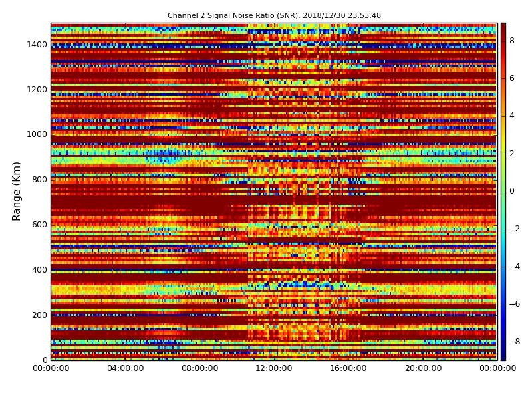The height and width of the screenshot is (399, 532).
Task: Click the x-axis tick label 04:00:00
Action: pyautogui.click(x=125, y=368)
